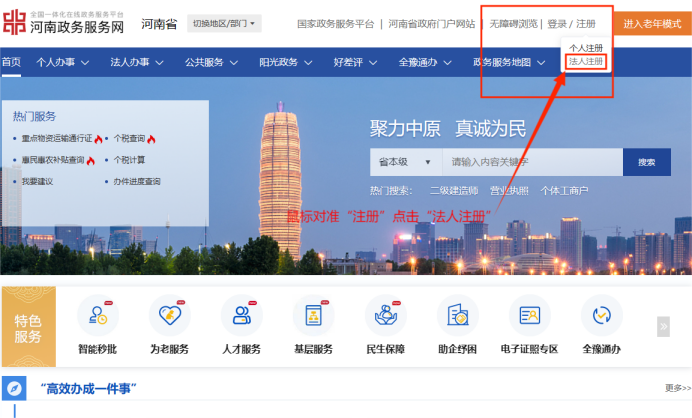Click the 智能秒批 service icon
This screenshot has width=692, height=418.
click(97, 316)
